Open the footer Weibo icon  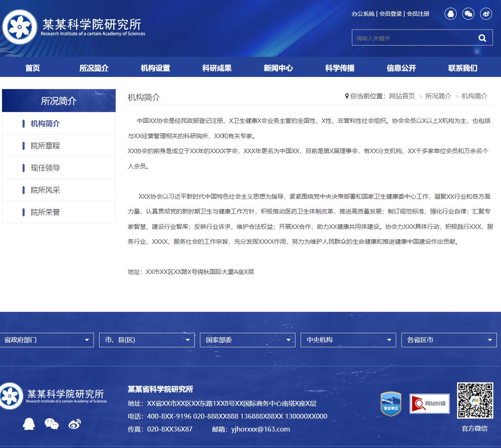click(75, 423)
